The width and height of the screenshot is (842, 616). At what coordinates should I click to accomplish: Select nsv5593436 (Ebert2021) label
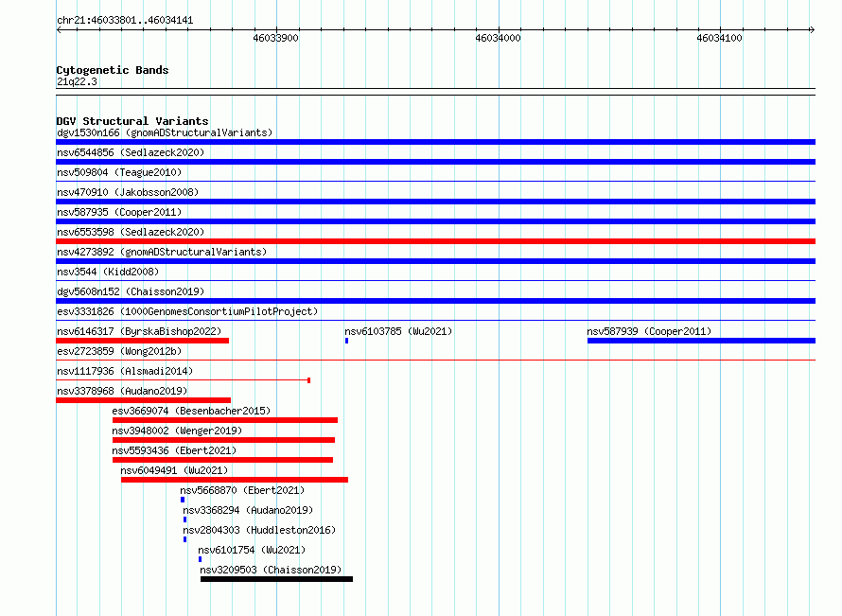[174, 450]
